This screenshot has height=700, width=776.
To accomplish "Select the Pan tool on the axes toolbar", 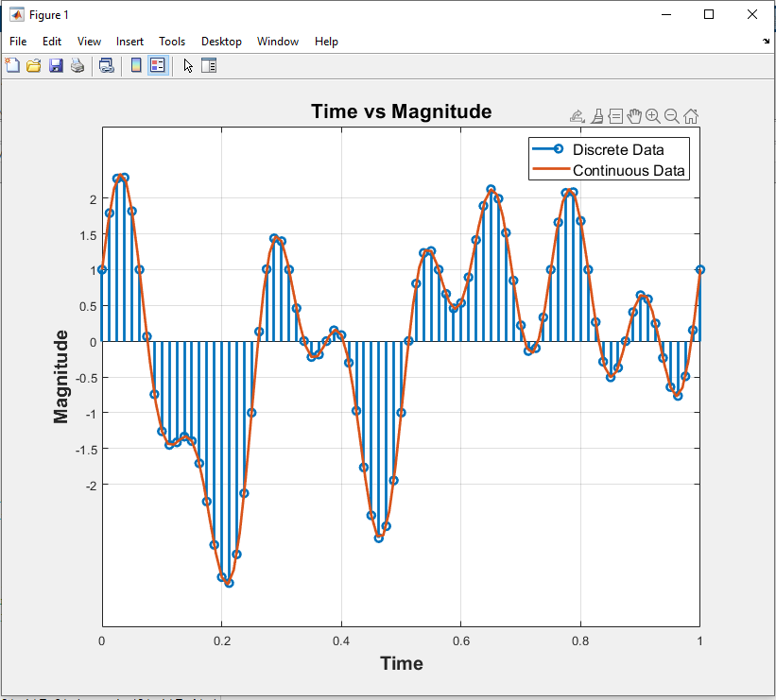I will [x=633, y=115].
